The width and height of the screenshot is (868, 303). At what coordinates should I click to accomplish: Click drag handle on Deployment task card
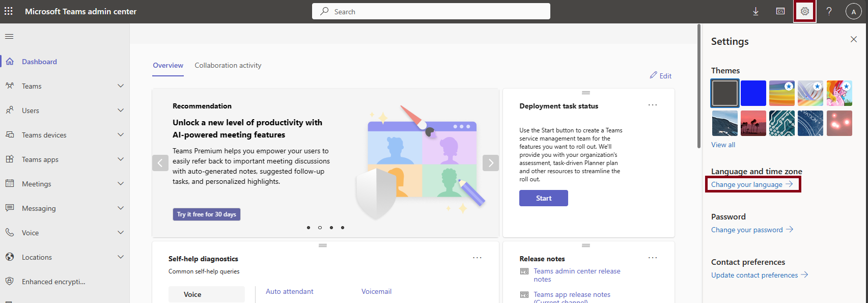[586, 93]
